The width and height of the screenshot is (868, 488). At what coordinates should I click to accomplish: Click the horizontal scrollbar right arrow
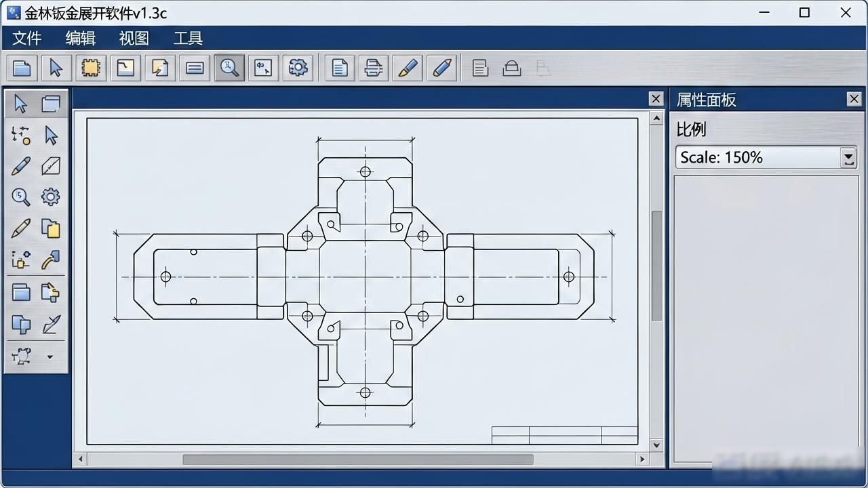coord(642,460)
